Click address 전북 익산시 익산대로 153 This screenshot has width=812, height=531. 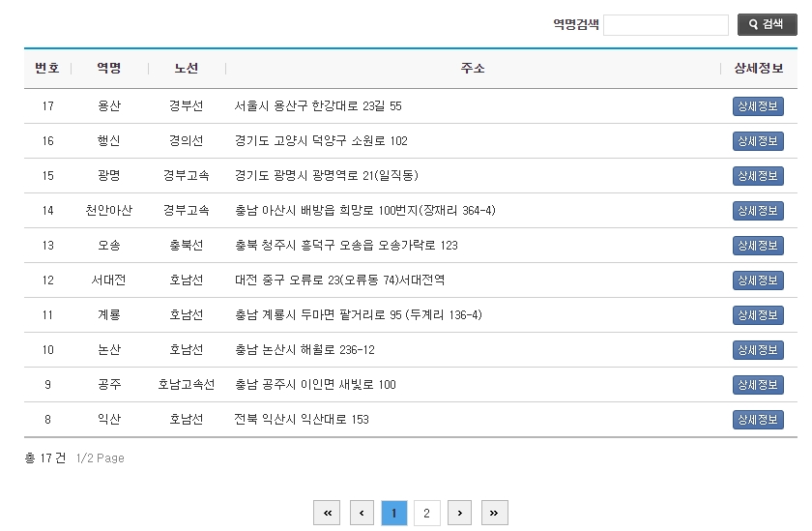click(302, 419)
